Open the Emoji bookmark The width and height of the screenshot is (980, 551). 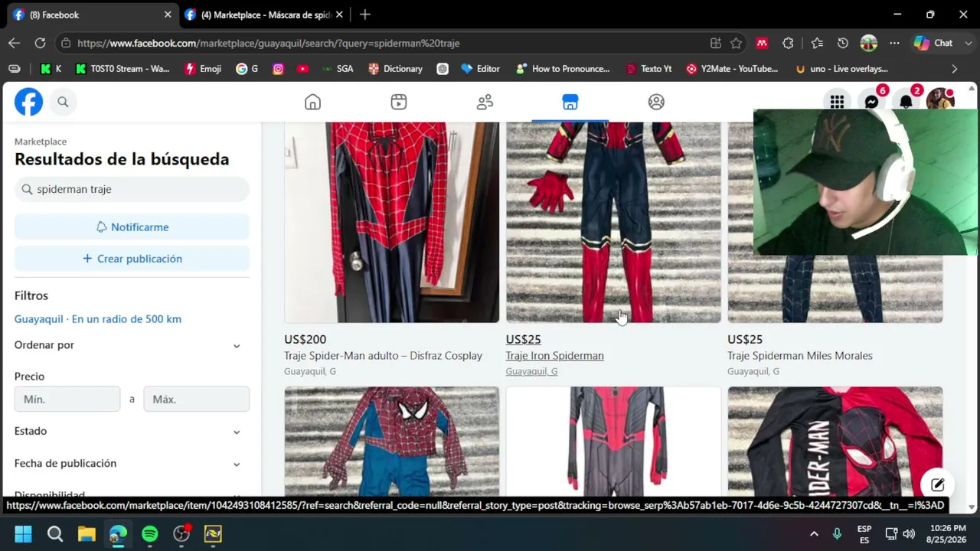tap(203, 69)
